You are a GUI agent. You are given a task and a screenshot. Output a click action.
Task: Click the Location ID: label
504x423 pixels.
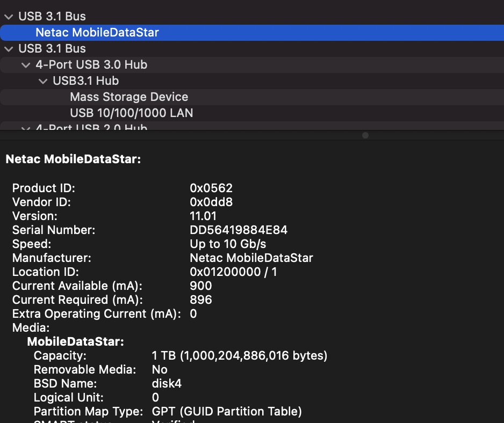click(x=46, y=272)
